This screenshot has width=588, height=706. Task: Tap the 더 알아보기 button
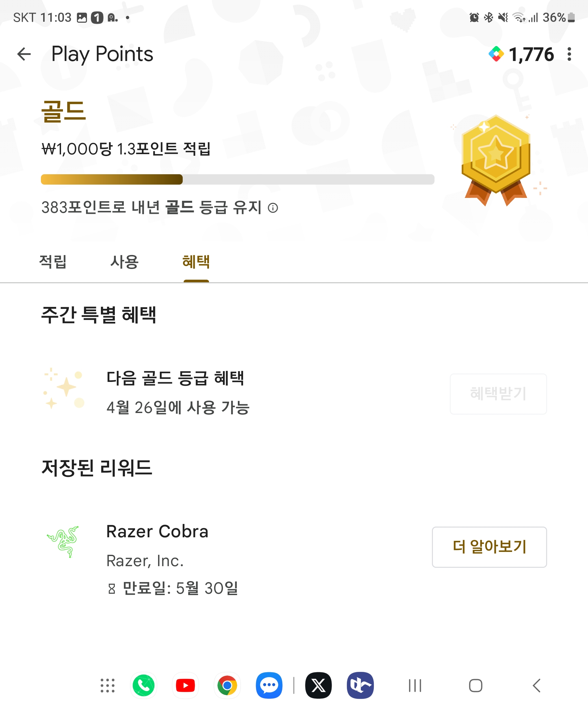(x=489, y=547)
